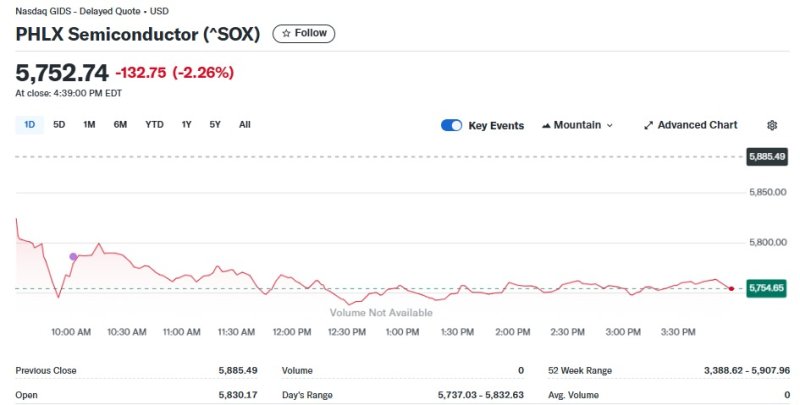Switch to the 5D time range

click(59, 125)
